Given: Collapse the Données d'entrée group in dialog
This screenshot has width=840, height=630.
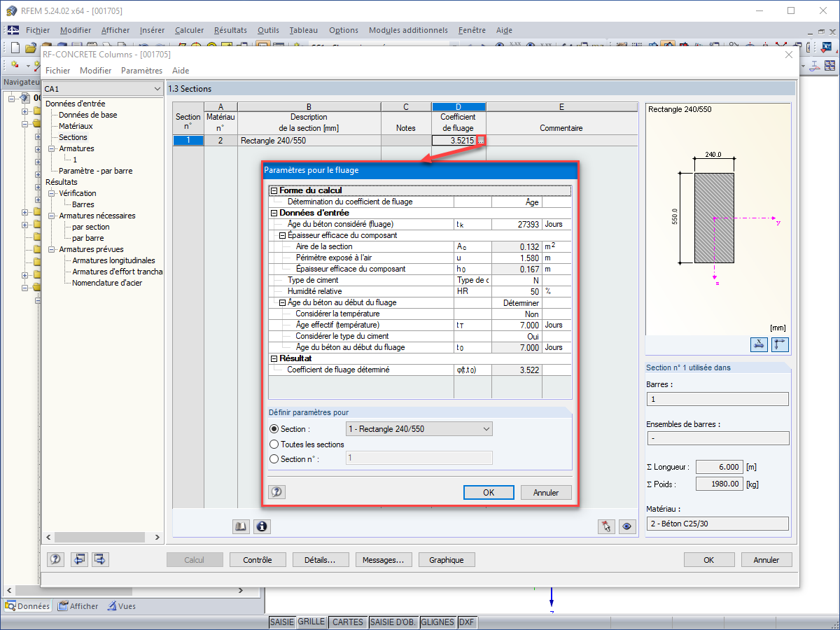Looking at the screenshot, I should pos(274,213).
